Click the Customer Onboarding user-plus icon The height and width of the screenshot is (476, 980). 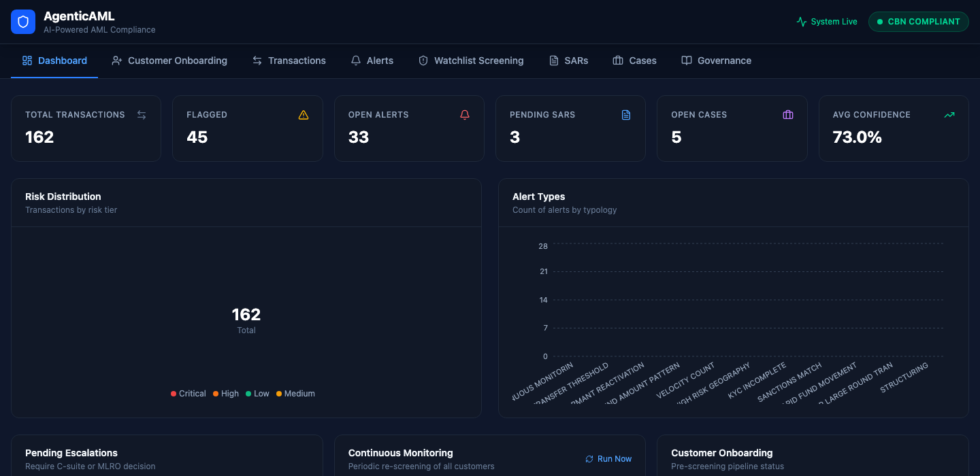point(117,61)
